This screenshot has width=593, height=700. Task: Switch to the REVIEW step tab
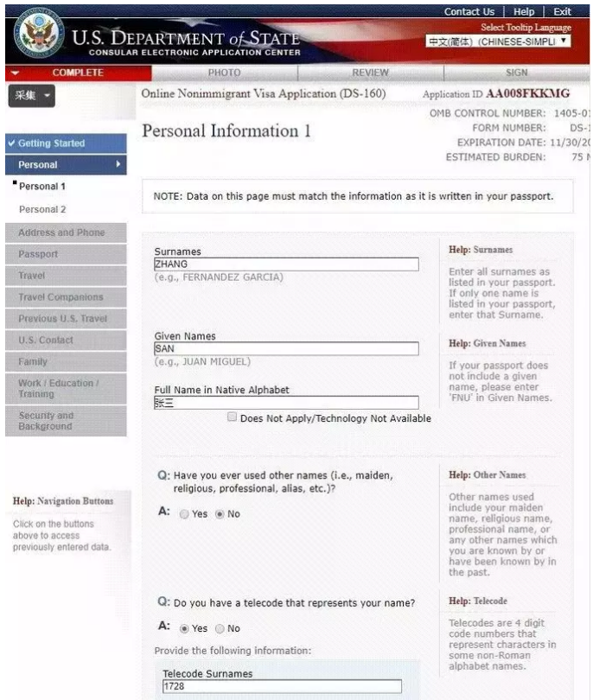tap(370, 73)
